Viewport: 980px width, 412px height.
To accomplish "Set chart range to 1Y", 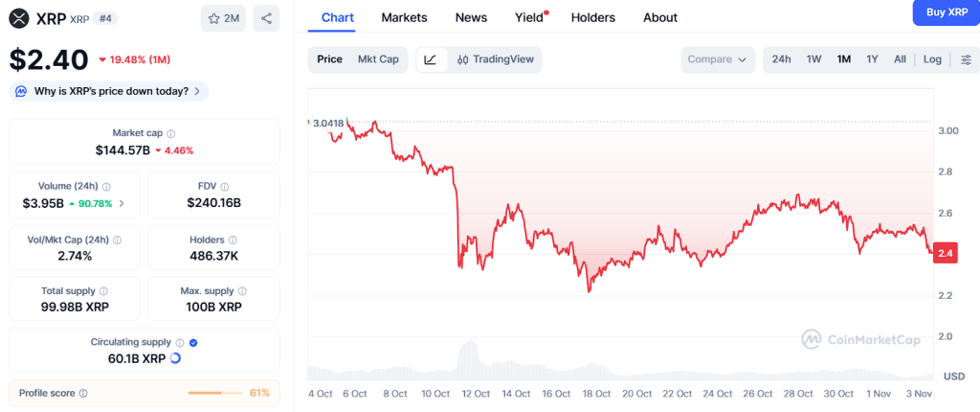I will pyautogui.click(x=872, y=59).
